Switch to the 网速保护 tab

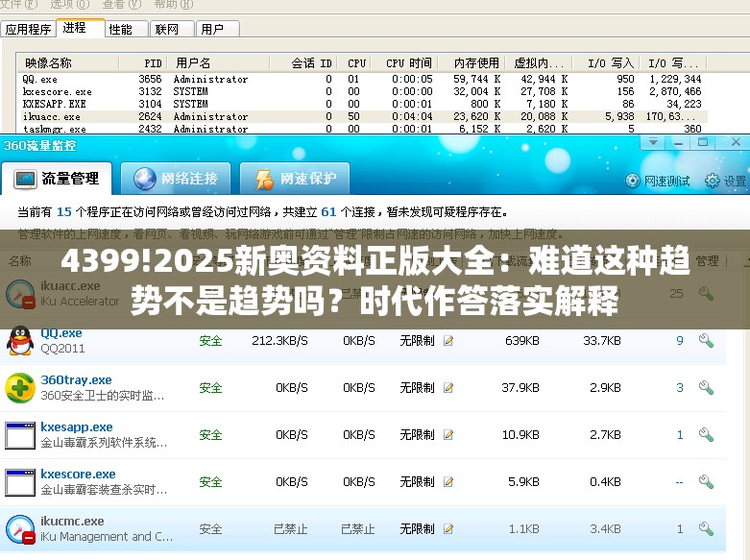[295, 179]
